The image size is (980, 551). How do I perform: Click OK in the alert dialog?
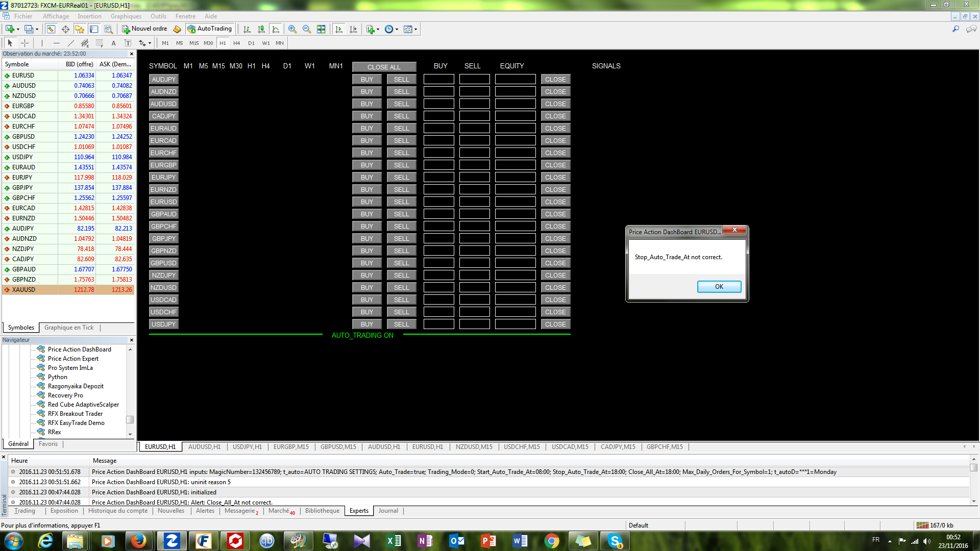click(719, 287)
